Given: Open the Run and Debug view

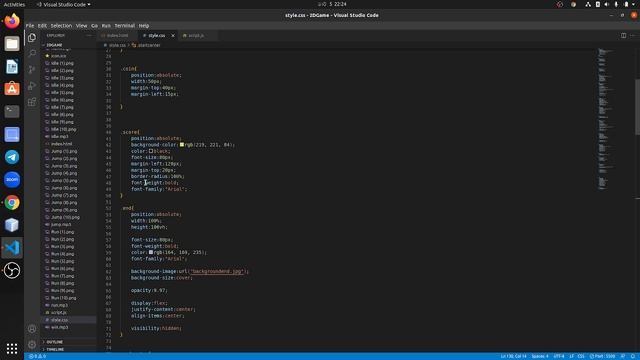Looking at the screenshot, I should tap(32, 86).
